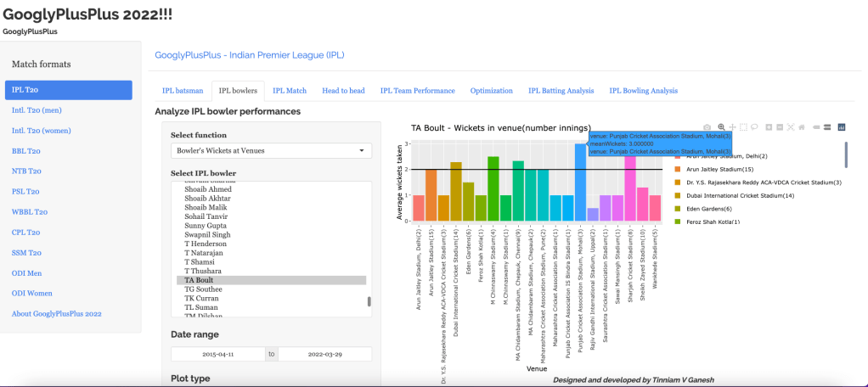868x387 pixels.
Task: Click the Zoom Out minus icon
Action: 780,127
